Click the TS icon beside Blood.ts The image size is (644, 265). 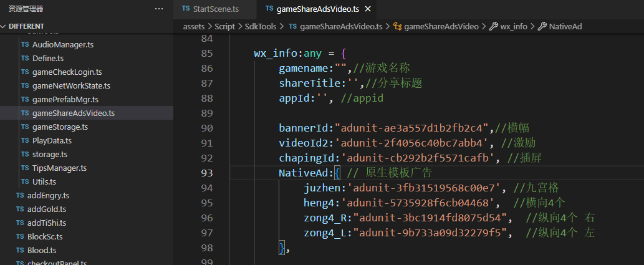point(20,250)
